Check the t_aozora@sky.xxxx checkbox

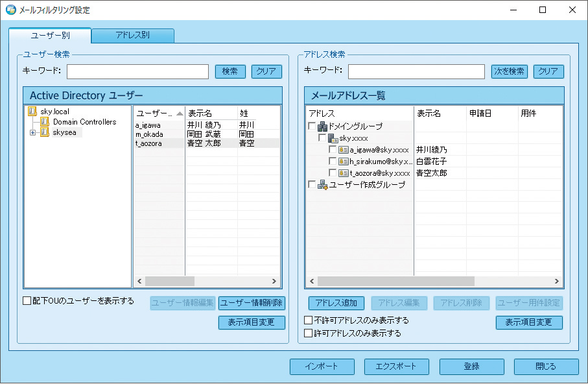coord(333,173)
